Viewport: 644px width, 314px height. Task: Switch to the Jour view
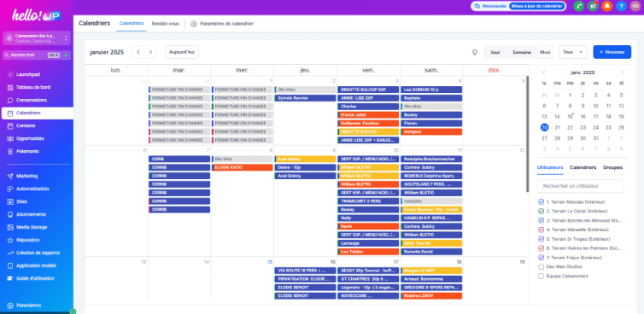(495, 52)
